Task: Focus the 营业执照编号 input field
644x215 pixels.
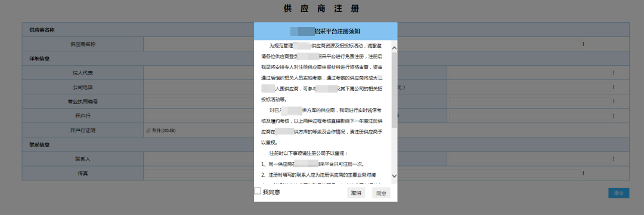Action: pyautogui.click(x=199, y=102)
